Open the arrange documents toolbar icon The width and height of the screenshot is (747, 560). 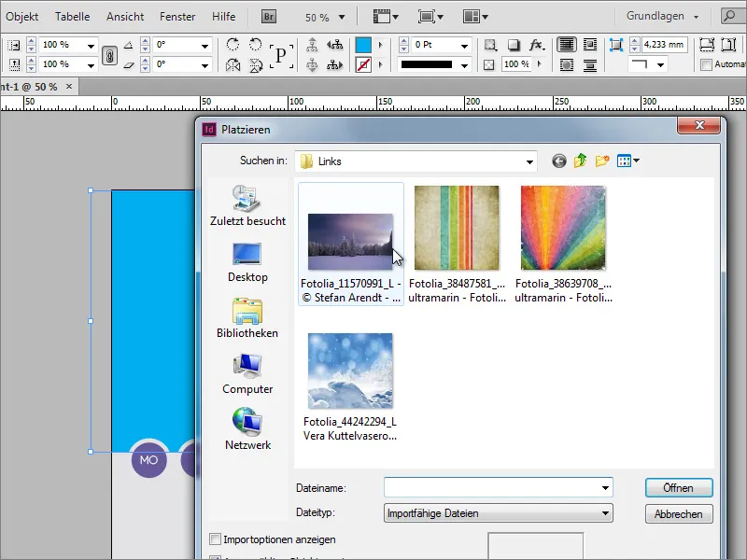pos(475,17)
